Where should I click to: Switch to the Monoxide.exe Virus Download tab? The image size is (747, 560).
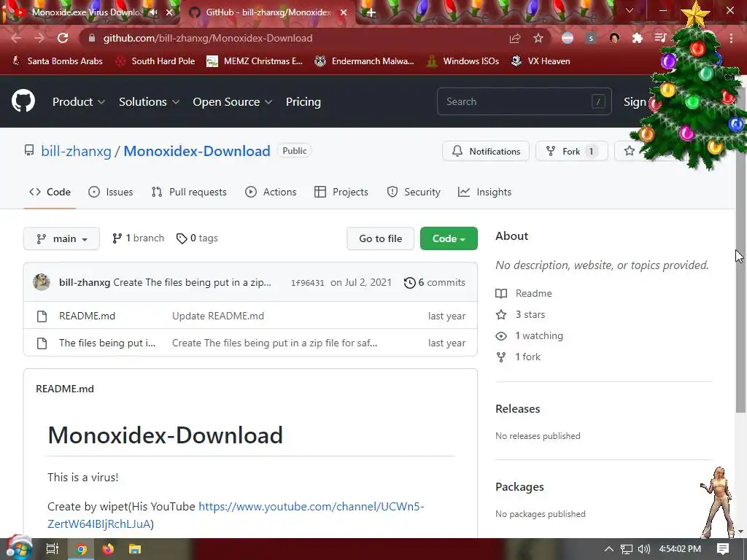point(86,12)
